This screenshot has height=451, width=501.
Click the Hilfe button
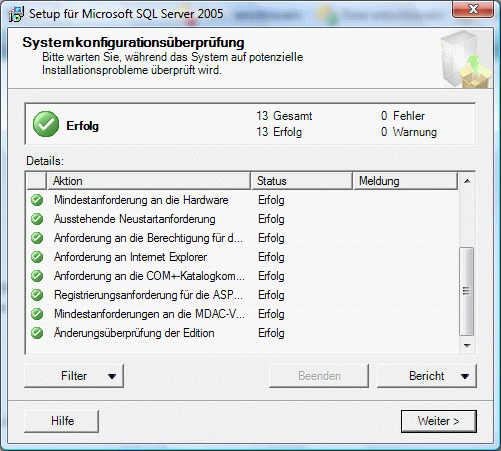point(62,421)
